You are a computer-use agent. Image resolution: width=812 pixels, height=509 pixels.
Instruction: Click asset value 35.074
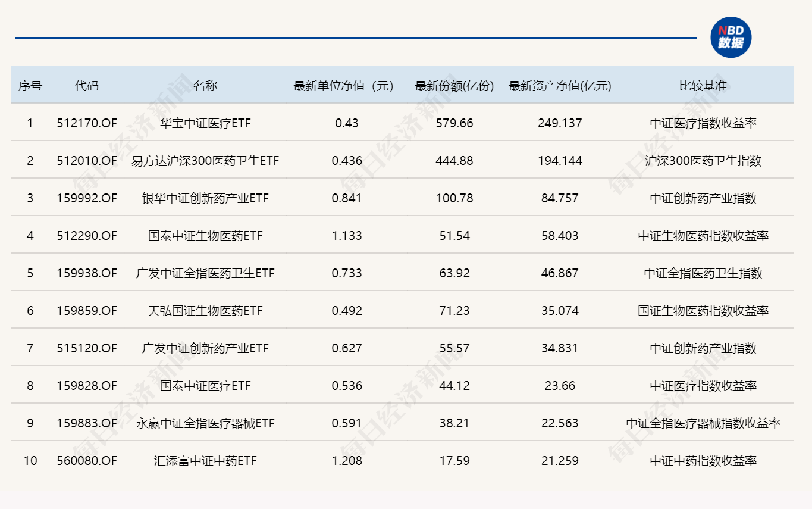[x=560, y=311]
